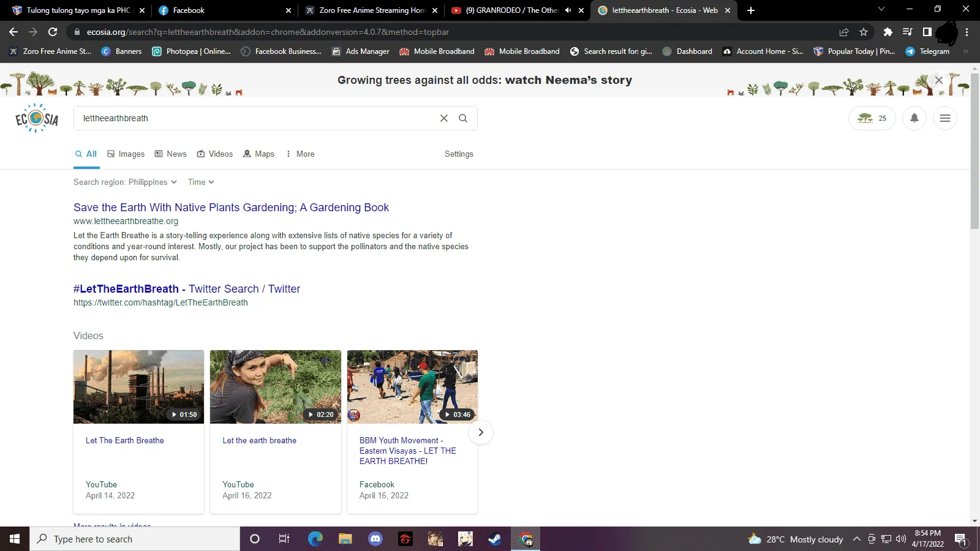Open the Chrome three-dot menu
Screen dimensions: 980x551
tap(967, 32)
